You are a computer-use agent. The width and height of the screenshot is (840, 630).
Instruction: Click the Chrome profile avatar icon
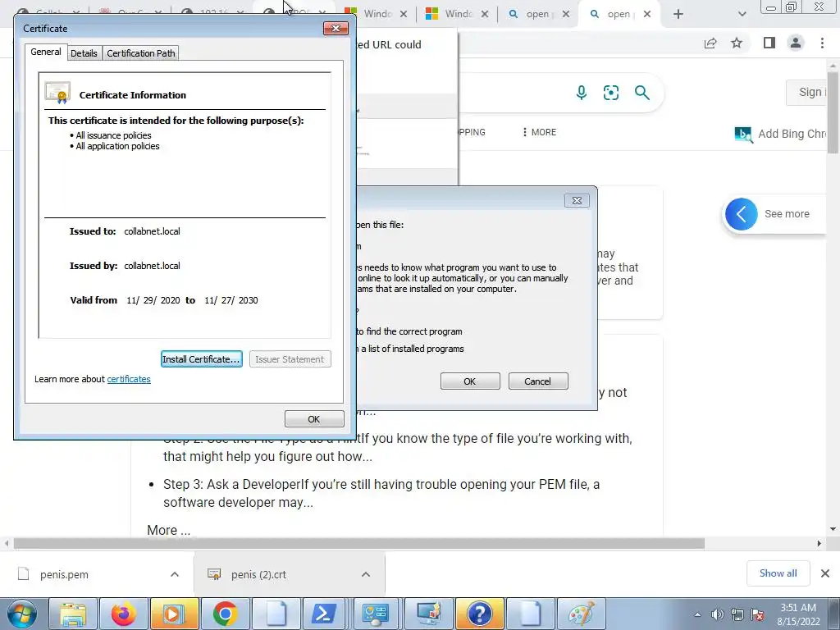(x=796, y=43)
